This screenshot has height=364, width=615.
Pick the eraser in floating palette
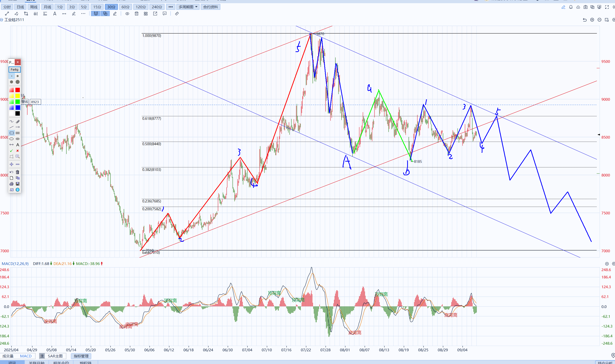18,121
